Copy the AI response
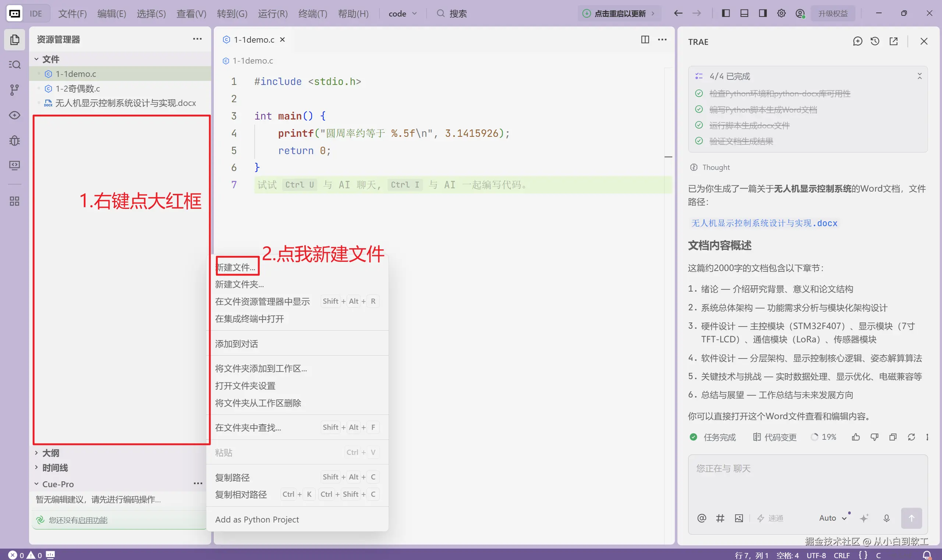The height and width of the screenshot is (560, 942). point(893,437)
